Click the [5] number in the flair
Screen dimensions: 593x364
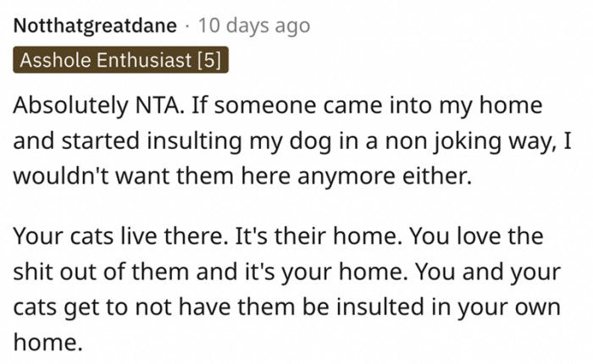click(x=208, y=62)
